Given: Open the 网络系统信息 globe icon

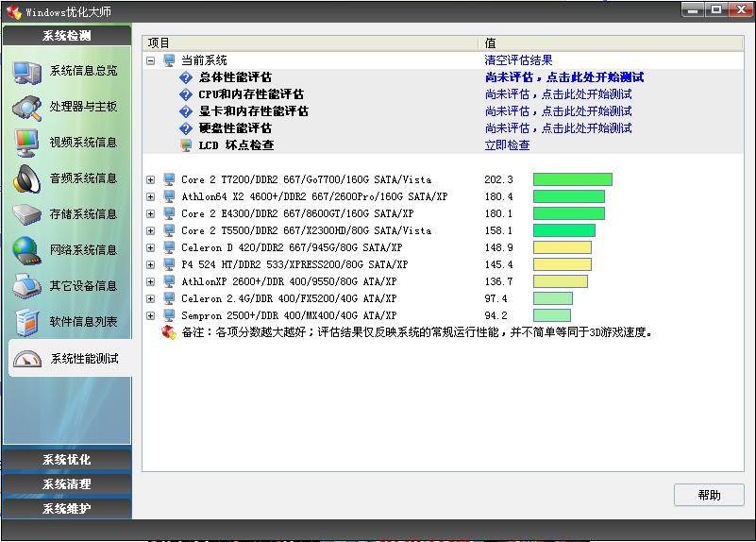Looking at the screenshot, I should (26, 251).
